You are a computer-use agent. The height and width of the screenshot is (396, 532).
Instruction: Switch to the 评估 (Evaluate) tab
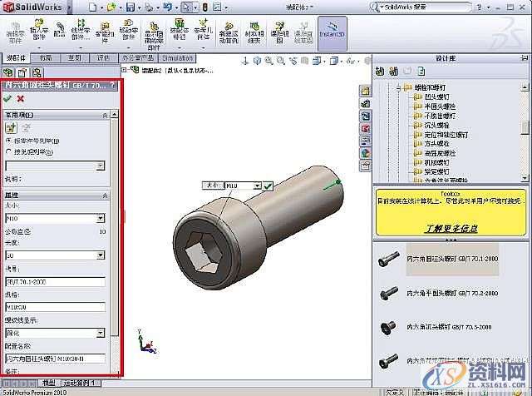pos(103,58)
